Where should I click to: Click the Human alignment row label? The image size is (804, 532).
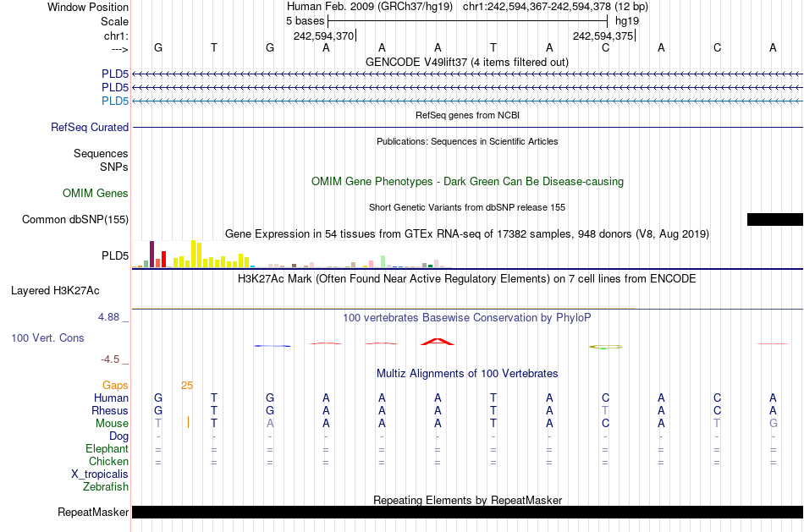(111, 398)
